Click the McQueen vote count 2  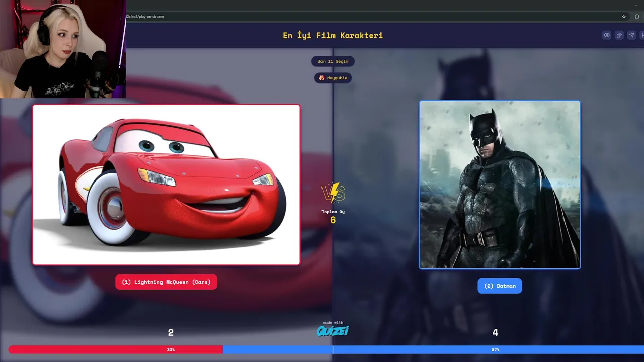point(171,332)
